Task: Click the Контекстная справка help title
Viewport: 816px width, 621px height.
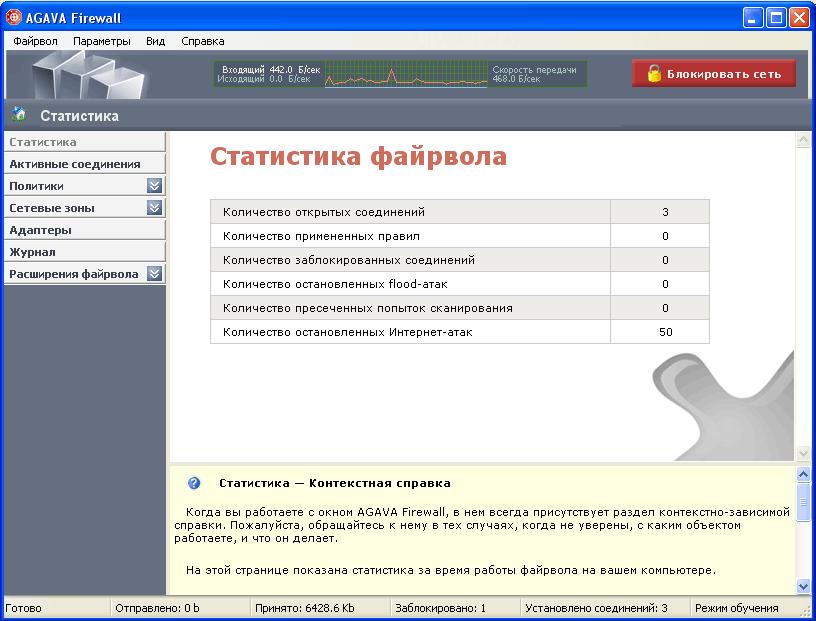Action: tap(335, 483)
